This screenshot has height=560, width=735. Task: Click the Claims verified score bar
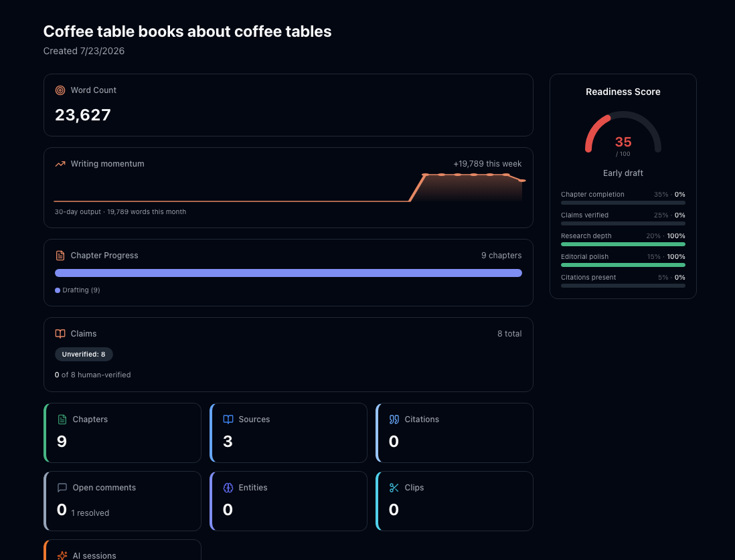click(x=623, y=223)
